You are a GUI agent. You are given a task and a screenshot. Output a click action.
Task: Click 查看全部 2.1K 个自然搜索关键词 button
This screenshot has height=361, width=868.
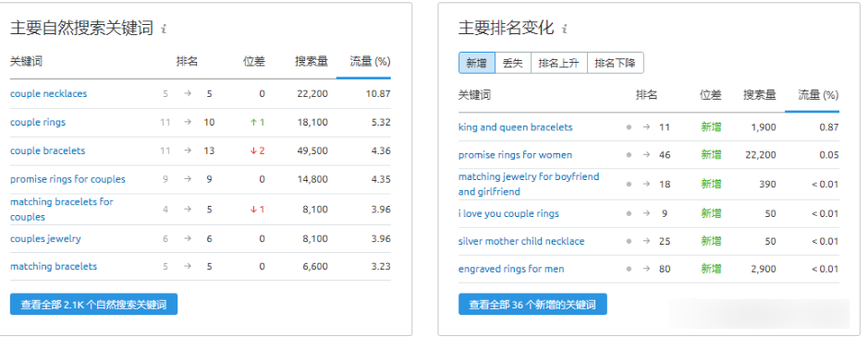(x=93, y=304)
